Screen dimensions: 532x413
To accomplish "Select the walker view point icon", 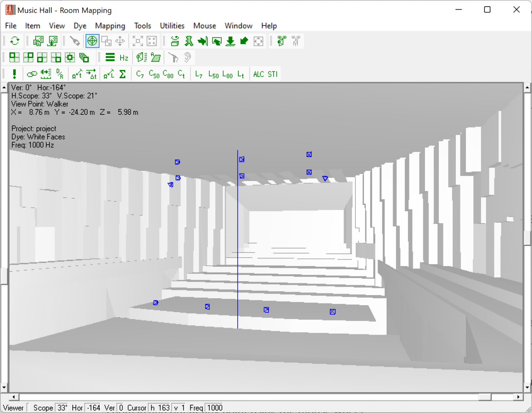I will tap(189, 41).
